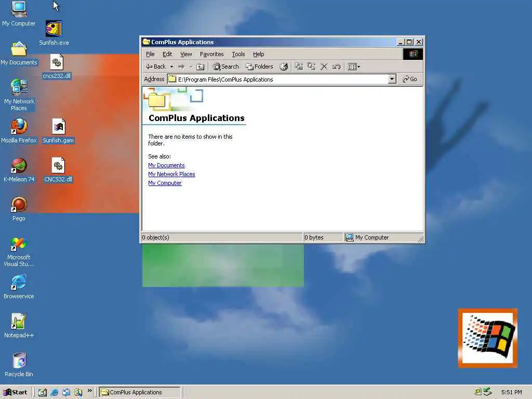Select the Sunfish.exe desktop icon
Image resolution: width=532 pixels, height=399 pixels.
point(54,33)
